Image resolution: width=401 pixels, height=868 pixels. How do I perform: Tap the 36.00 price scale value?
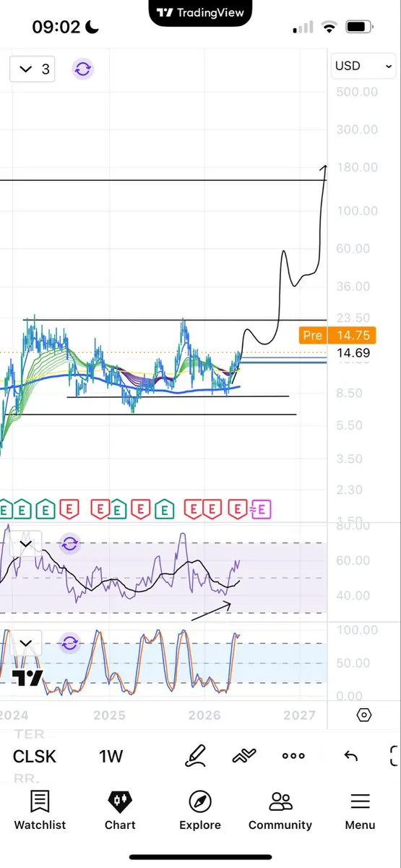pos(353,286)
